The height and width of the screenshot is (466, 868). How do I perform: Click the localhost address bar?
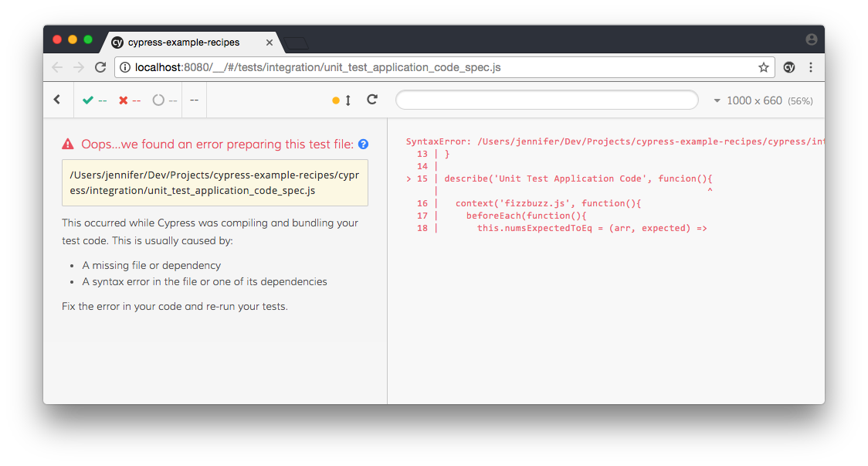coord(432,67)
